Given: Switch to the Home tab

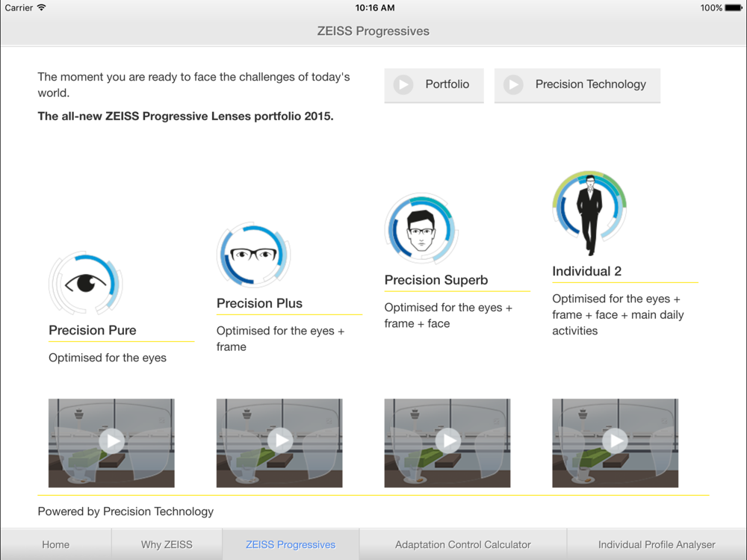Looking at the screenshot, I should (x=56, y=544).
